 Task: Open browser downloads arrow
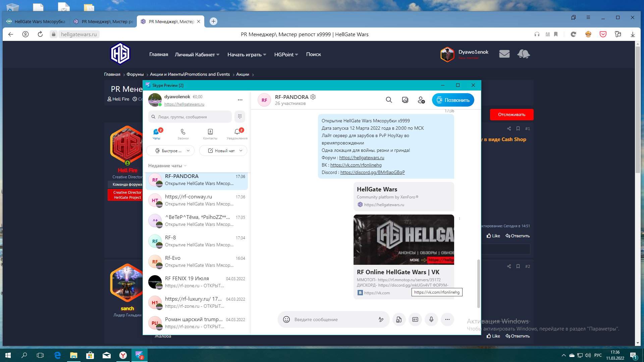[x=633, y=34]
